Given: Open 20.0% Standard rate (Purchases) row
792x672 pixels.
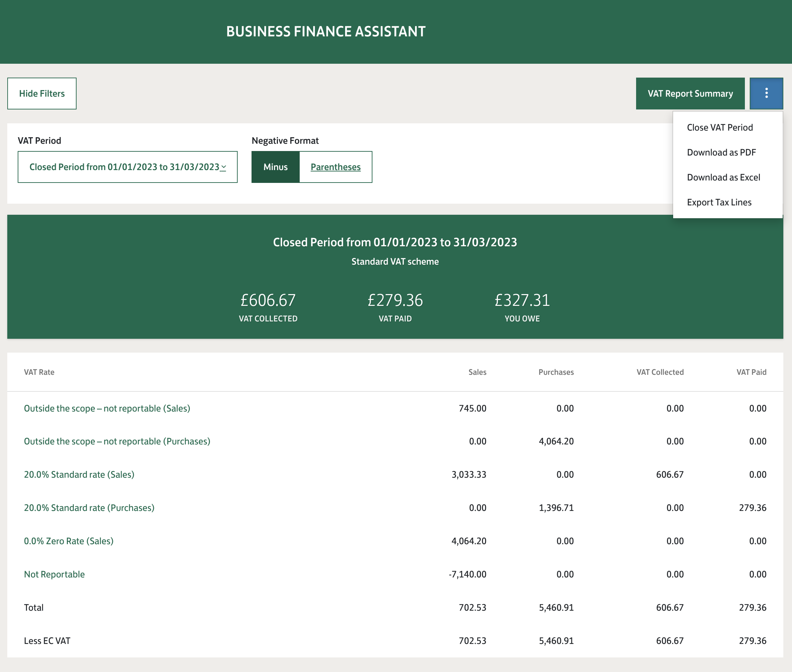Looking at the screenshot, I should 89,507.
